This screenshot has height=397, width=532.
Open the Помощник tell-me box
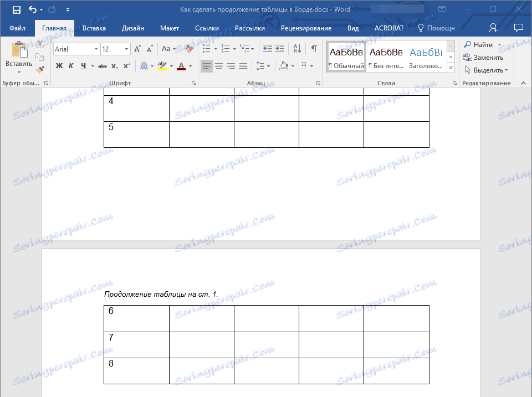(x=436, y=28)
